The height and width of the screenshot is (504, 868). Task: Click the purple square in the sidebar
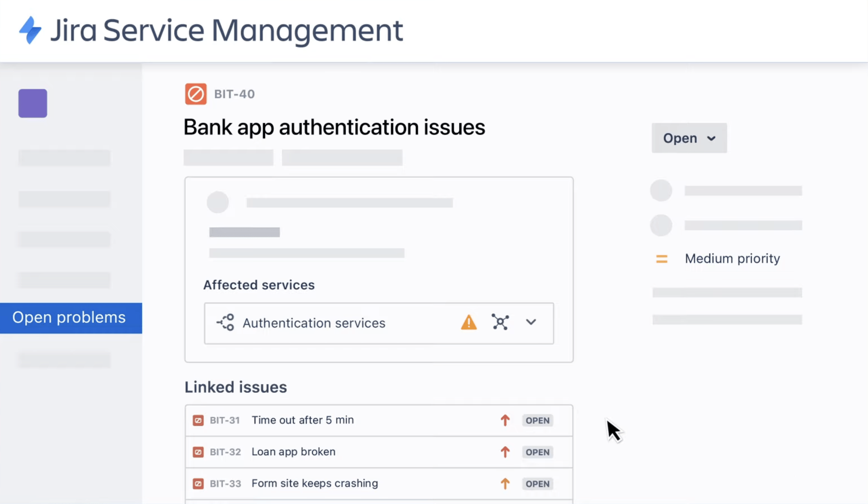[33, 103]
